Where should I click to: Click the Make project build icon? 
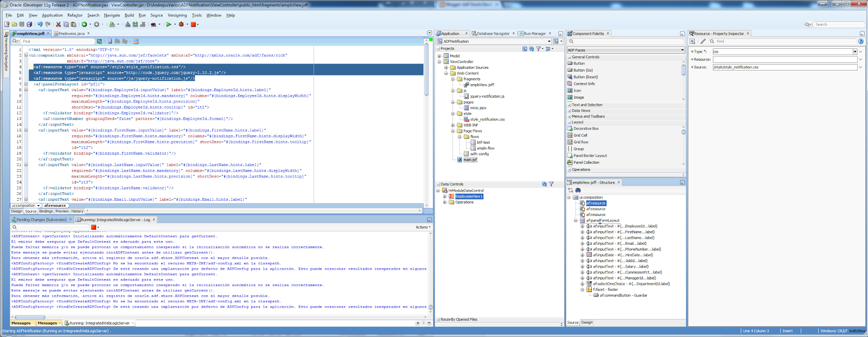pyautogui.click(x=127, y=24)
